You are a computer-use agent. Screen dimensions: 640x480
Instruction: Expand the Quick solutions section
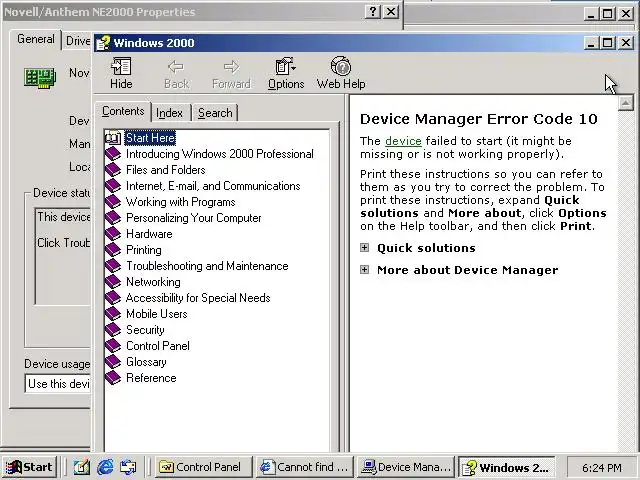(x=364, y=248)
